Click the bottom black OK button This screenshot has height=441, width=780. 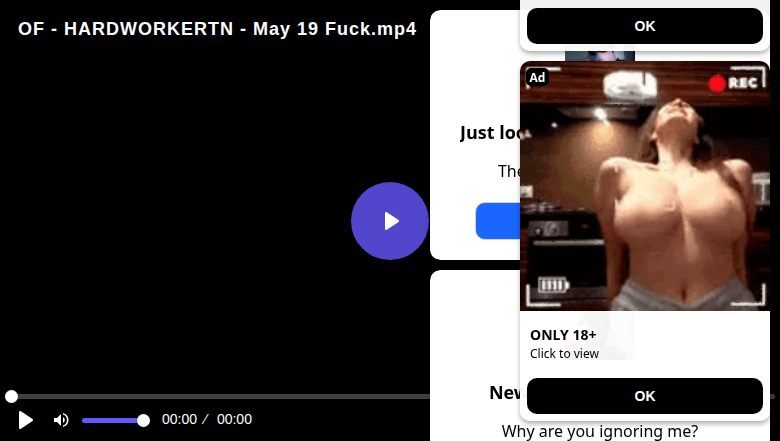[x=645, y=396]
